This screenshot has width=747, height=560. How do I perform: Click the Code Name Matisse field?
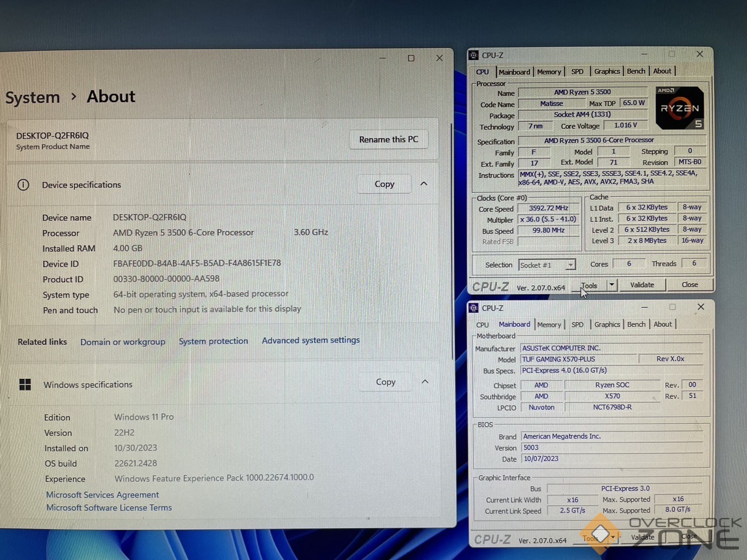tap(551, 104)
